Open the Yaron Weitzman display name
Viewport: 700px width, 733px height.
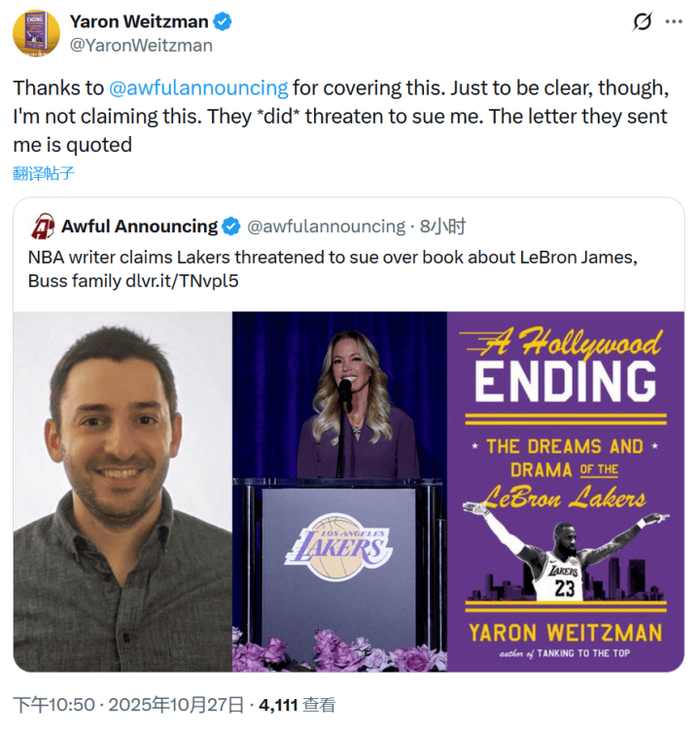point(139,21)
